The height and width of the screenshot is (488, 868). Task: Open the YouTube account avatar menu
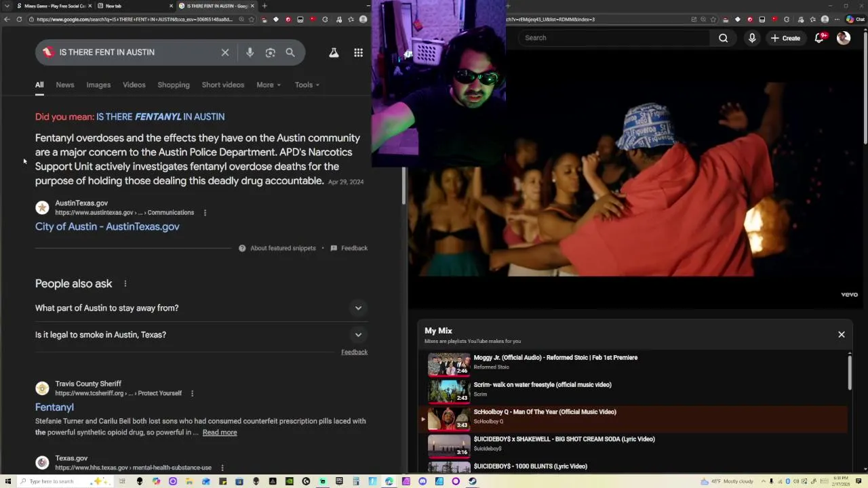(844, 38)
